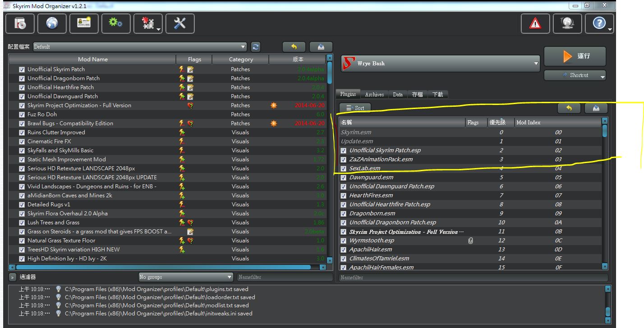Toggle Static Mesh Improvement Mod checkbox
Screen dimensions: 644x328
[22, 159]
